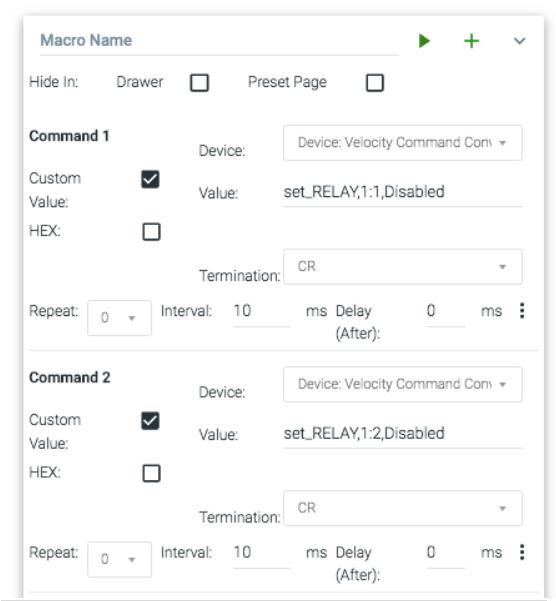Click the Macro Name text field
The height and width of the screenshot is (601, 556).
219,41
